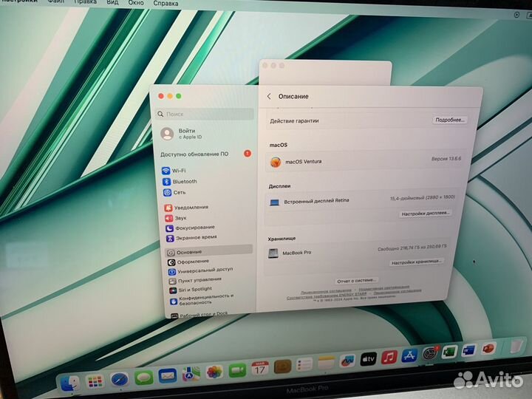
Task: Open the Нормативная сертификация link
Action: [x=383, y=288]
